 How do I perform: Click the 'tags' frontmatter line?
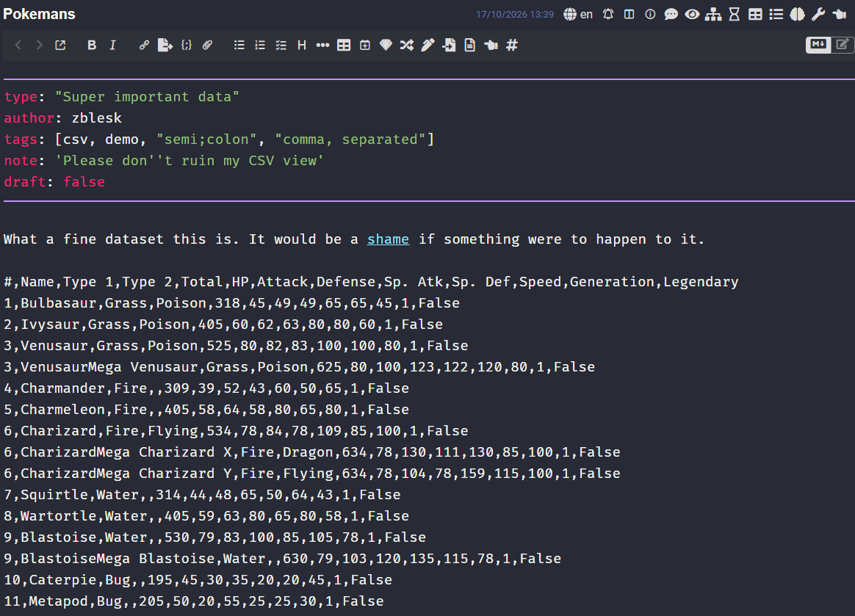[x=219, y=139]
